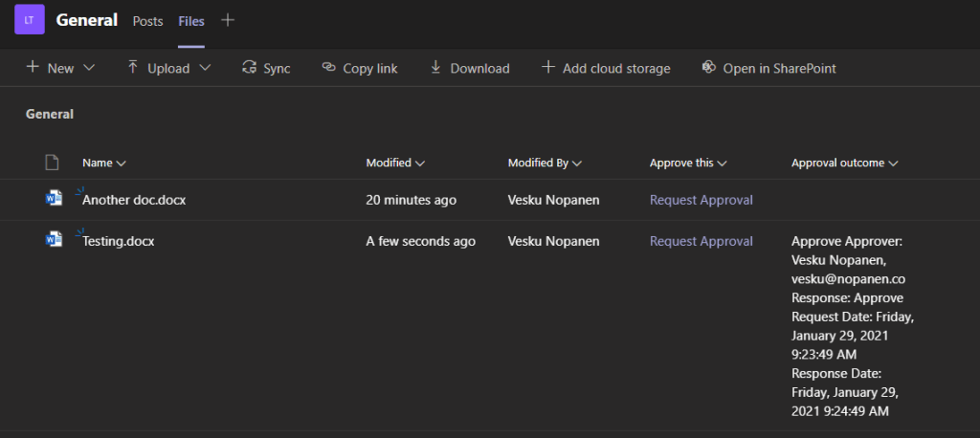
Task: Click the file type column header icon
Action: [x=53, y=163]
